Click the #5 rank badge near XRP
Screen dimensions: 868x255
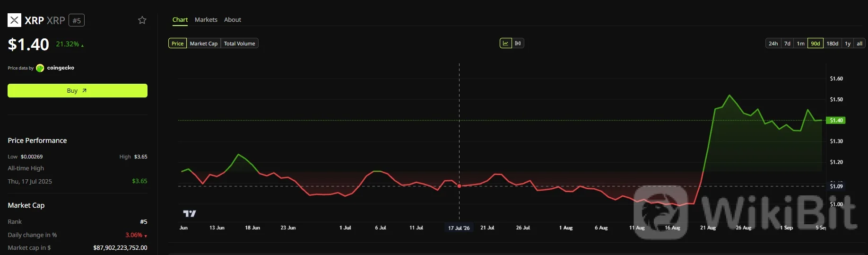coord(77,20)
